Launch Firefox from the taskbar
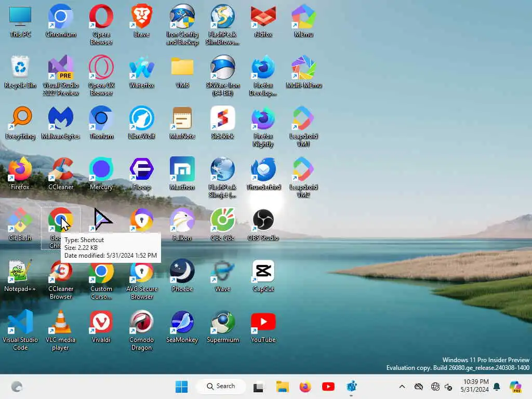This screenshot has height=399, width=532. (x=305, y=387)
